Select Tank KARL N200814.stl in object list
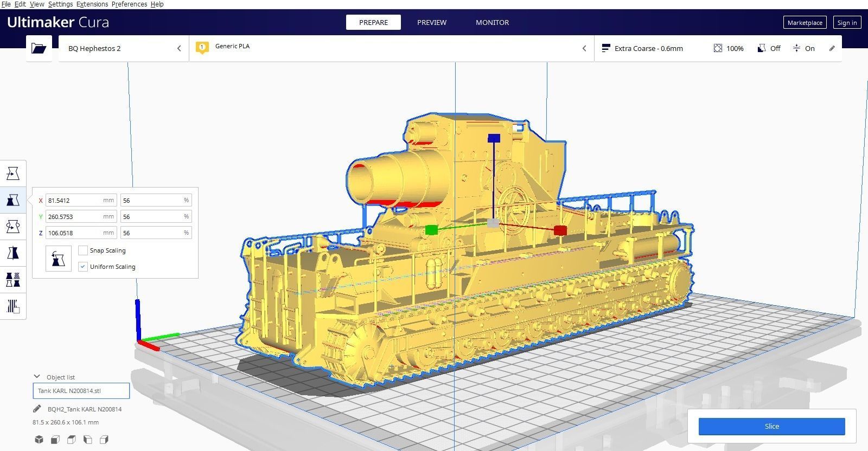 pos(81,391)
